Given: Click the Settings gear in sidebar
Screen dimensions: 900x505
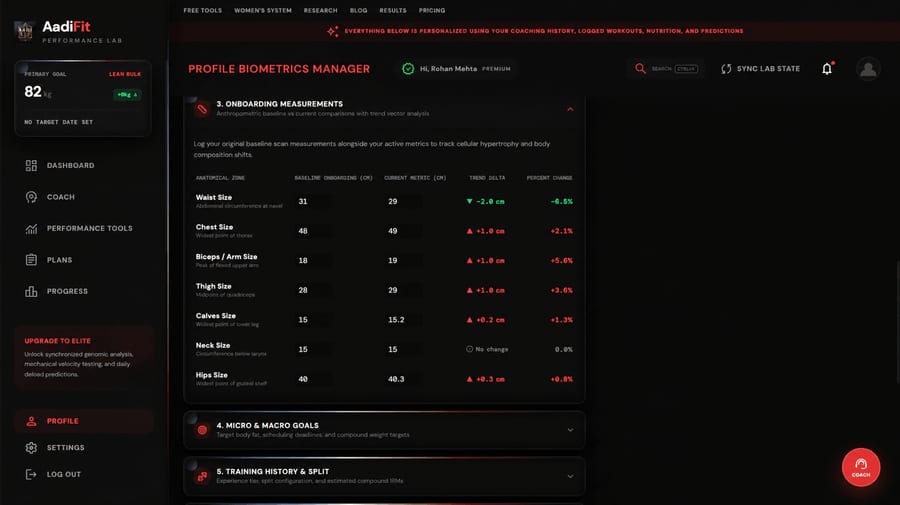Looking at the screenshot, I should [x=31, y=448].
